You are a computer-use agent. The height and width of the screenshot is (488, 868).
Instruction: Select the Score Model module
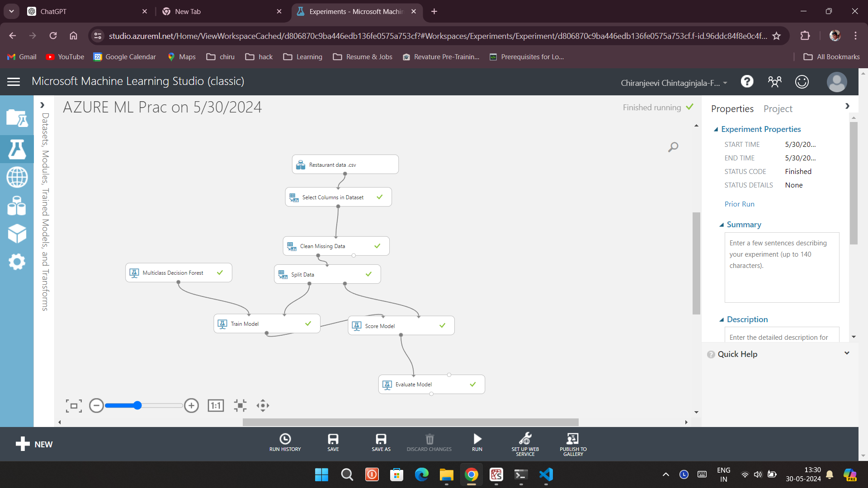[401, 325]
